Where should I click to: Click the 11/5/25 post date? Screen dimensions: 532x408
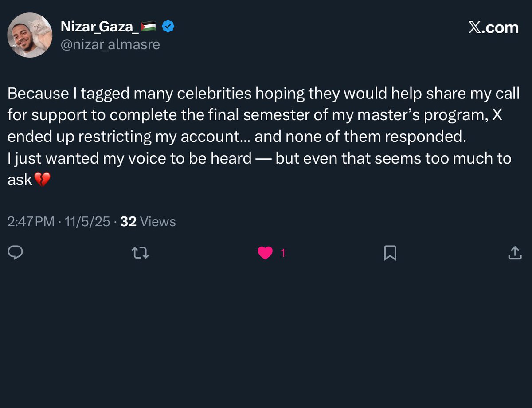[x=87, y=221]
